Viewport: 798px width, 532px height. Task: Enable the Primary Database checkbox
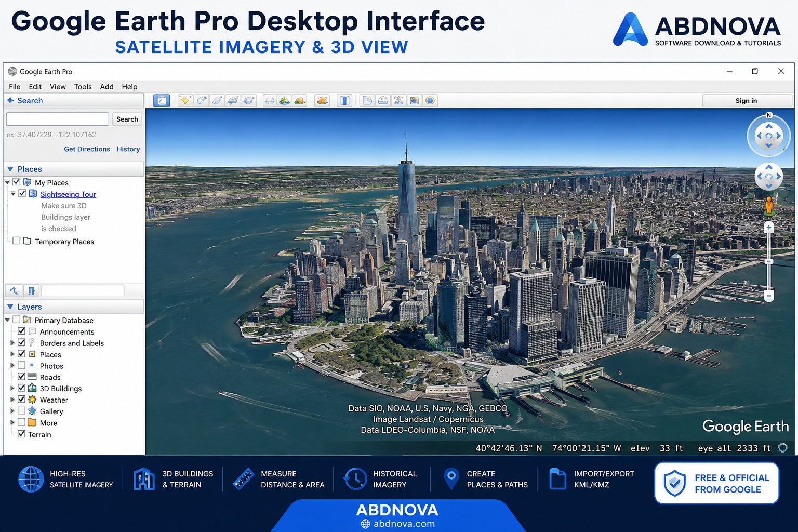[x=17, y=320]
